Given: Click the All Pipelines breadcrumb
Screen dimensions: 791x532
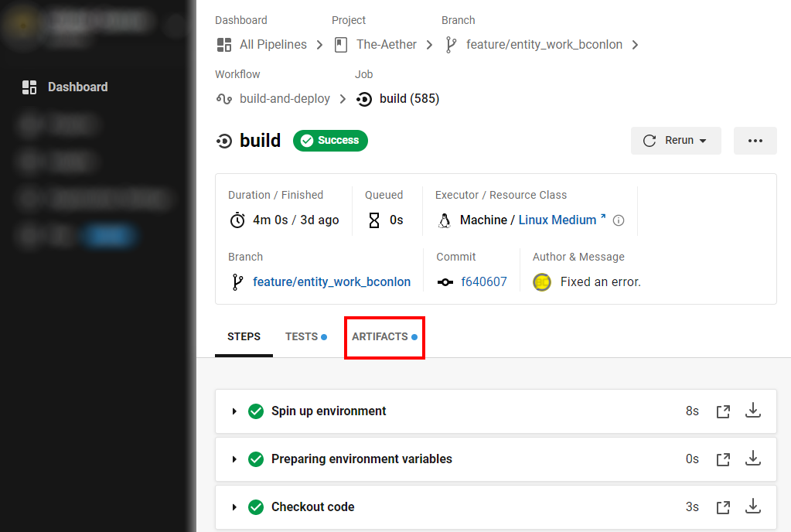Looking at the screenshot, I should click(273, 44).
